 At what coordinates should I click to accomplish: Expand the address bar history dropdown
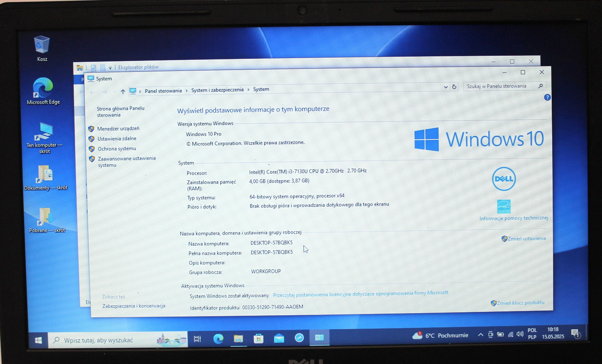(x=446, y=87)
